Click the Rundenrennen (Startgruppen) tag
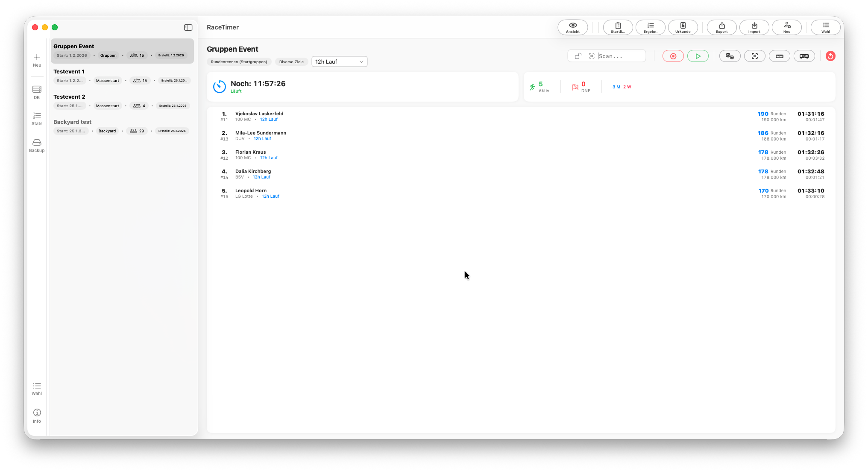The height and width of the screenshot is (471, 868). (x=239, y=61)
